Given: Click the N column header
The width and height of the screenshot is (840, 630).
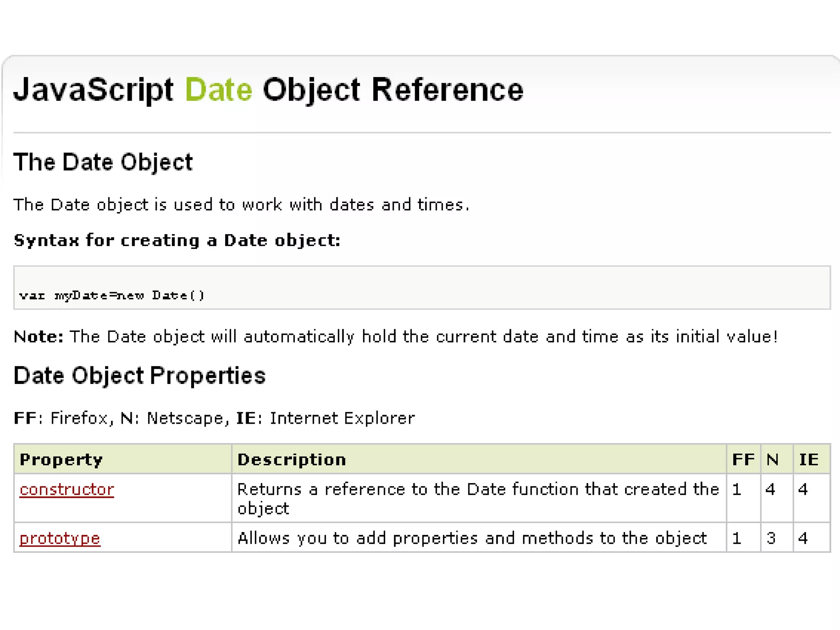Looking at the screenshot, I should 773,459.
